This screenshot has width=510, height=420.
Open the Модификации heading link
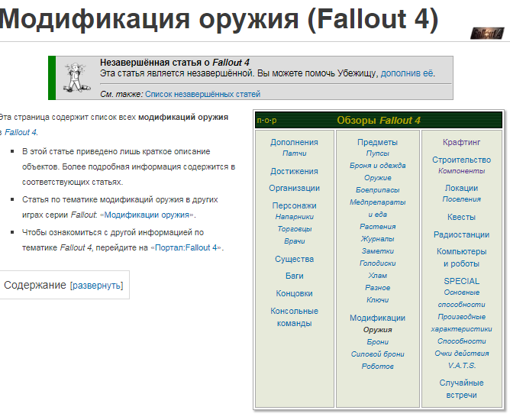377,318
